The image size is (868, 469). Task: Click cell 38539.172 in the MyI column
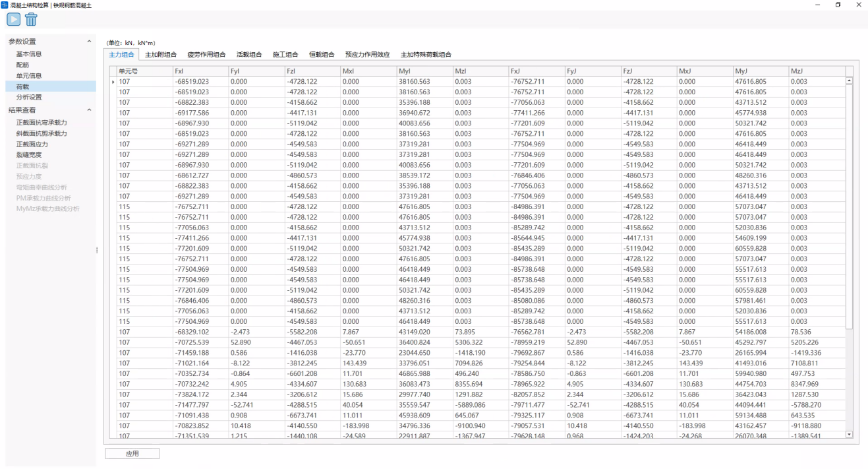424,175
